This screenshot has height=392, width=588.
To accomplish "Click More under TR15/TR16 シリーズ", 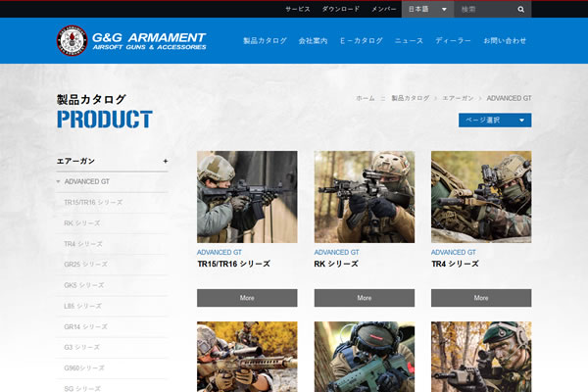I will tap(247, 298).
